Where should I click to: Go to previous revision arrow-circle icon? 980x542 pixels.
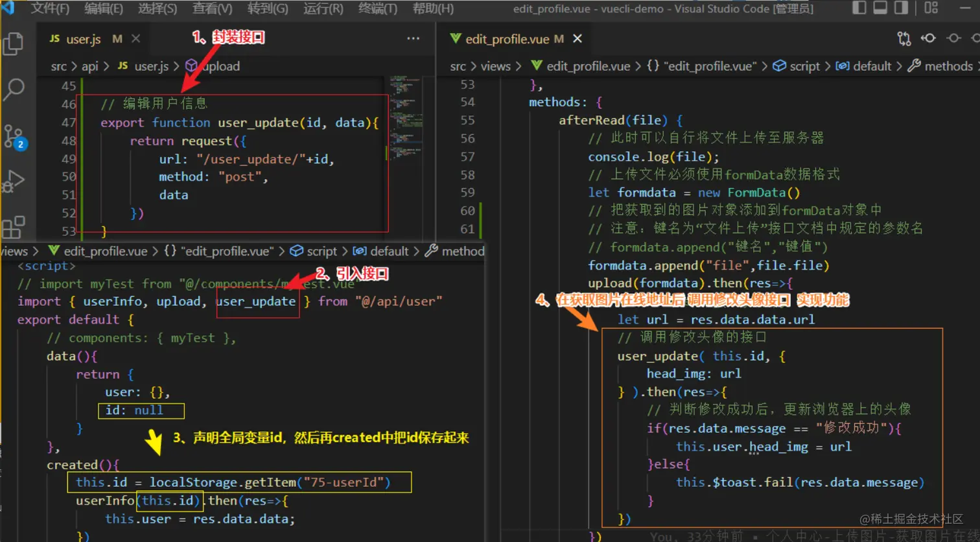[928, 38]
